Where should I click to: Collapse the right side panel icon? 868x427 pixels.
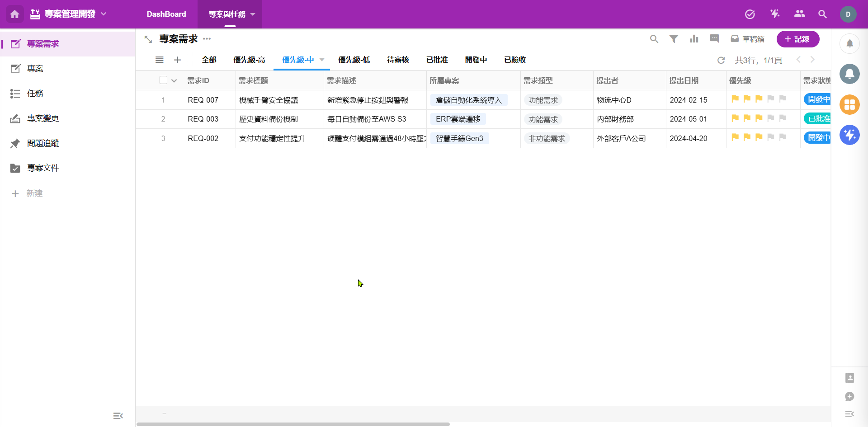tap(849, 414)
